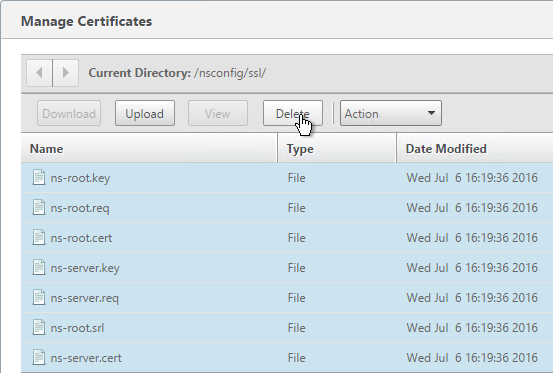Click the ns-root.srl file icon
The image size is (553, 373).
click(39, 328)
